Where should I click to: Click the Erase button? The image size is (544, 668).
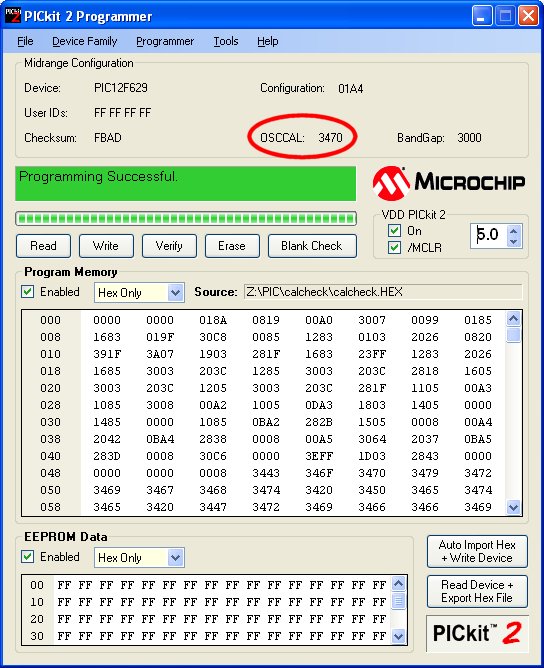click(232, 246)
